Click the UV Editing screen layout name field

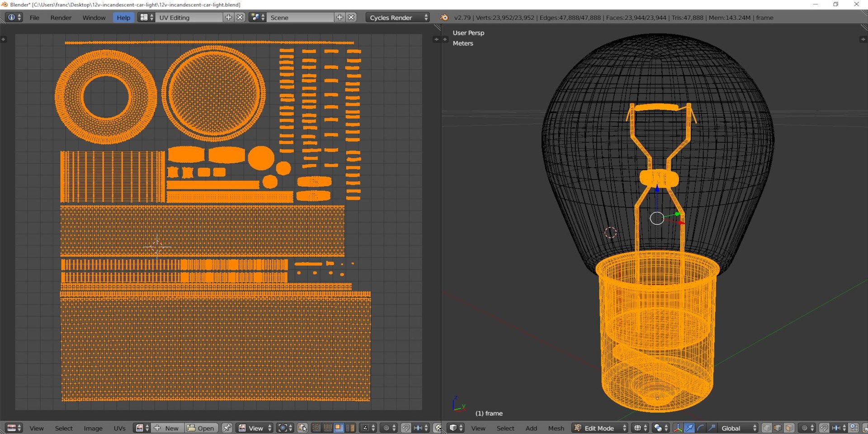[189, 18]
